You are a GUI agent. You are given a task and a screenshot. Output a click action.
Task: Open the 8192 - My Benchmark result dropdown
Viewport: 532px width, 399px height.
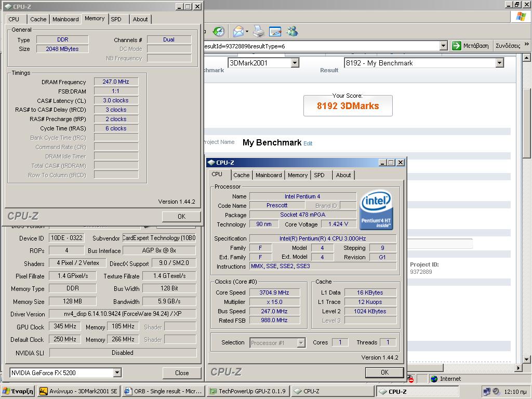(x=499, y=63)
